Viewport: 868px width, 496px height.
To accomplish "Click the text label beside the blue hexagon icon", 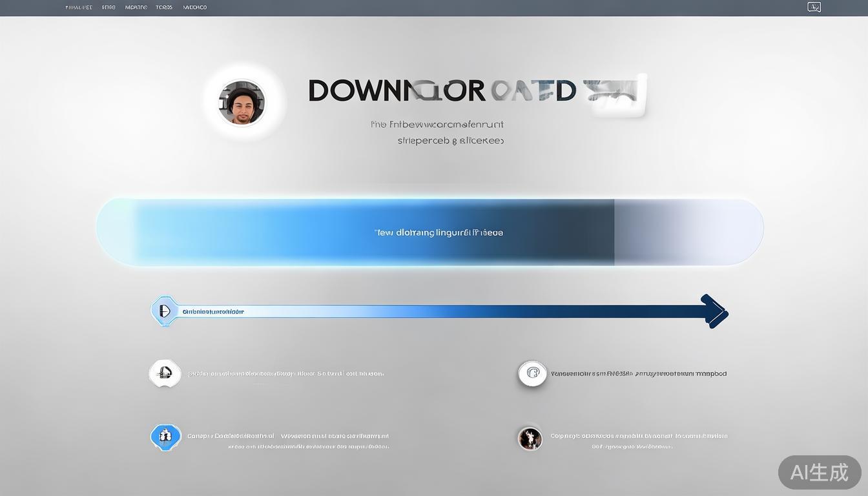I will coord(288,437).
